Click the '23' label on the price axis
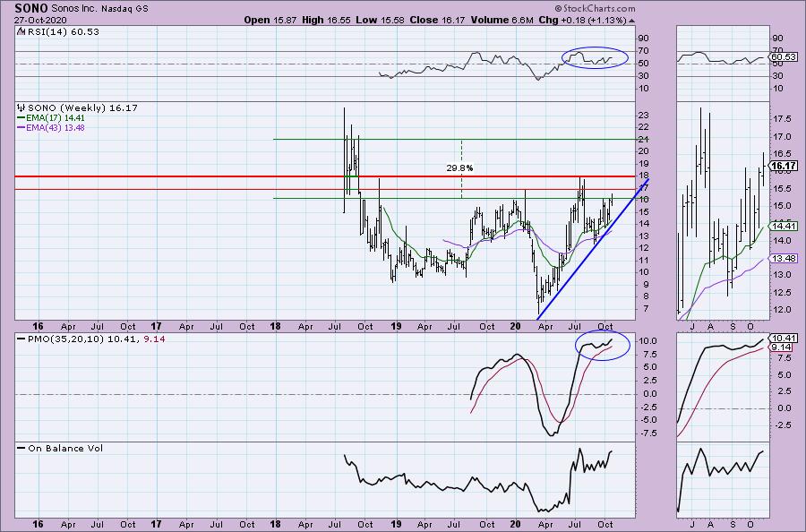The image size is (806, 532). click(x=642, y=116)
